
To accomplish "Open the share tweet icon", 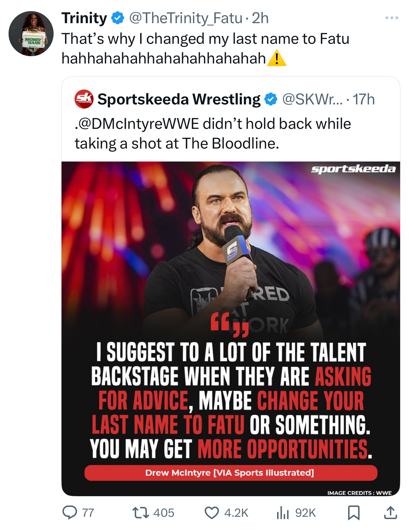I will coord(390,512).
